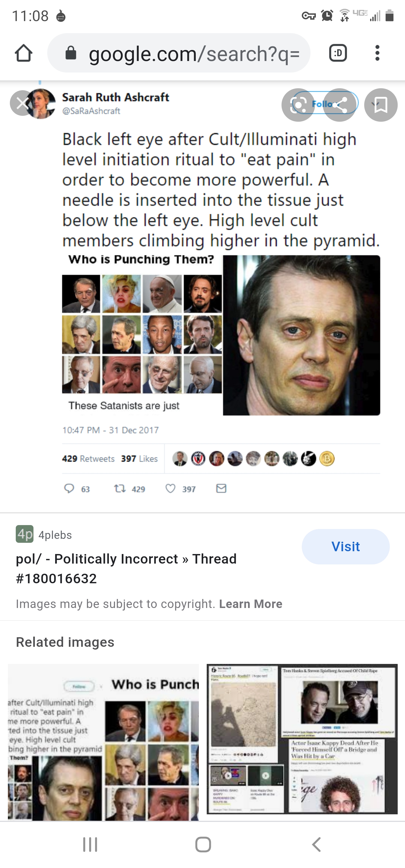Close the image preview with the X
This screenshot has height=868, width=405.
[x=22, y=103]
